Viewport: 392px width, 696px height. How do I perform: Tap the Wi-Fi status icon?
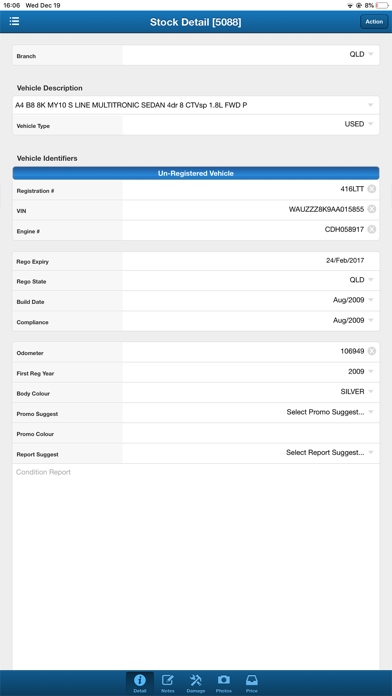pos(350,5)
